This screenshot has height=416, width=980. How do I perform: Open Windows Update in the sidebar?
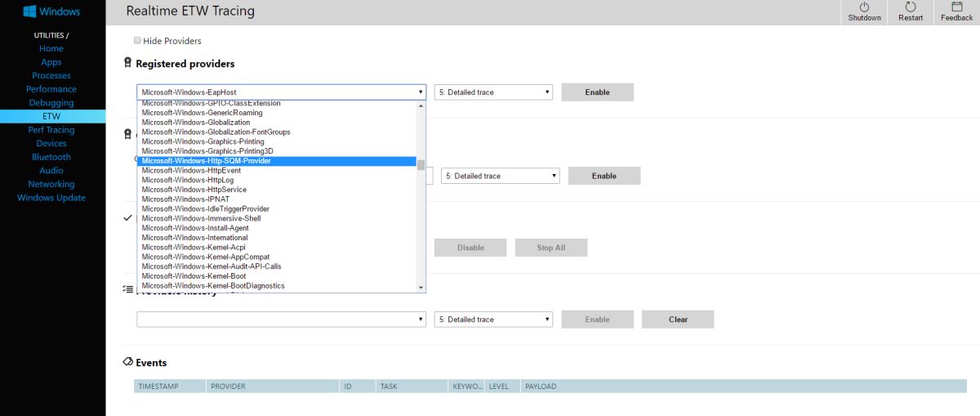pos(51,198)
